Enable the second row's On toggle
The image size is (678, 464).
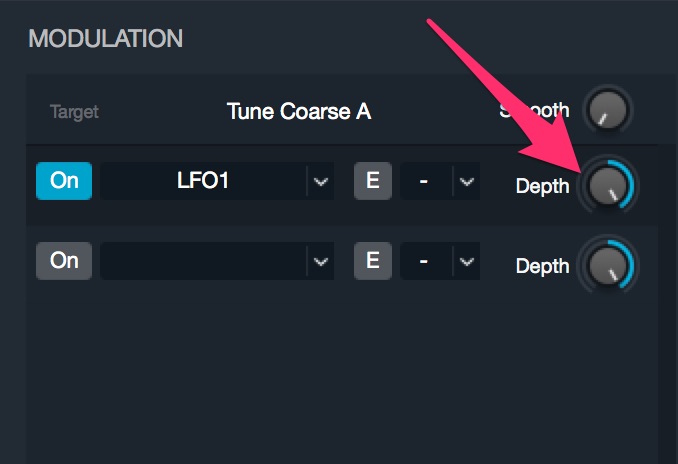tap(64, 261)
